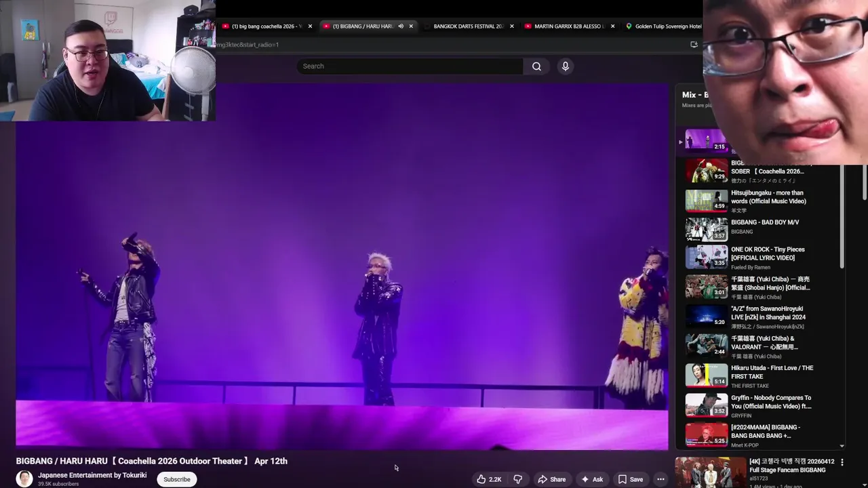Click 'BIGBANG - BAD BOY M/V' title

point(765,222)
